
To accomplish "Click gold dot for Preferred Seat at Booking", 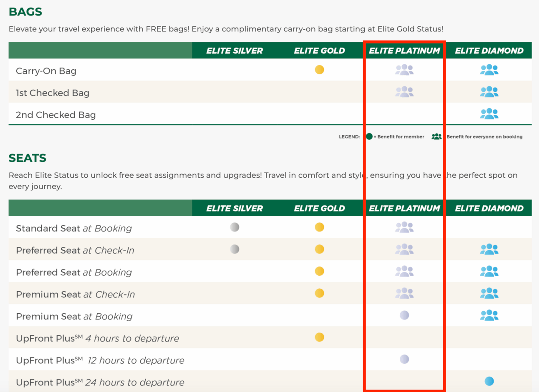I will [319, 271].
